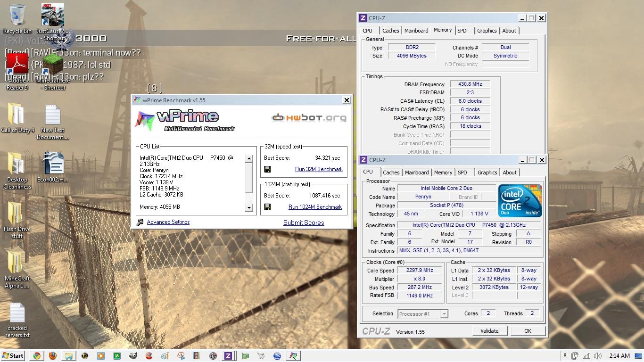Click Submit Scores link in wPrime
644x362 pixels.
(304, 222)
